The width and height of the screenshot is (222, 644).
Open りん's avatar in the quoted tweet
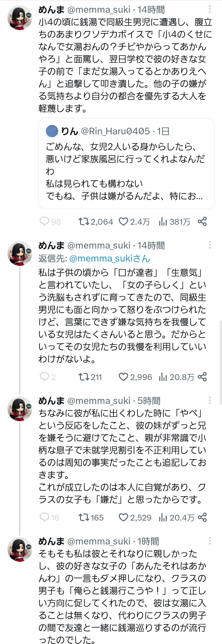point(52,131)
